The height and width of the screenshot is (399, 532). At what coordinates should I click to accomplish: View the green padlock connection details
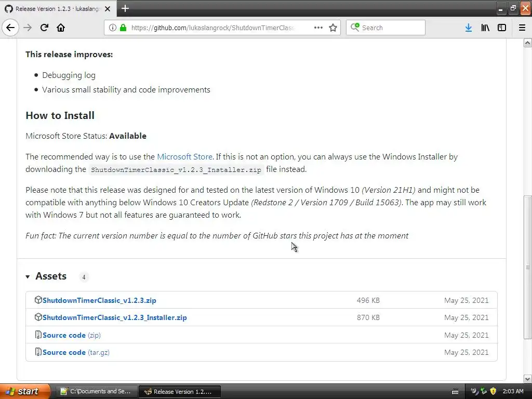pyautogui.click(x=123, y=28)
